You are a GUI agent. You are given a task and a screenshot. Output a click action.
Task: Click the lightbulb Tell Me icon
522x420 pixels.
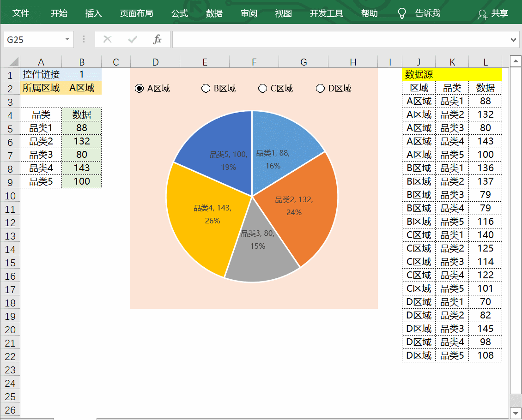coord(402,13)
